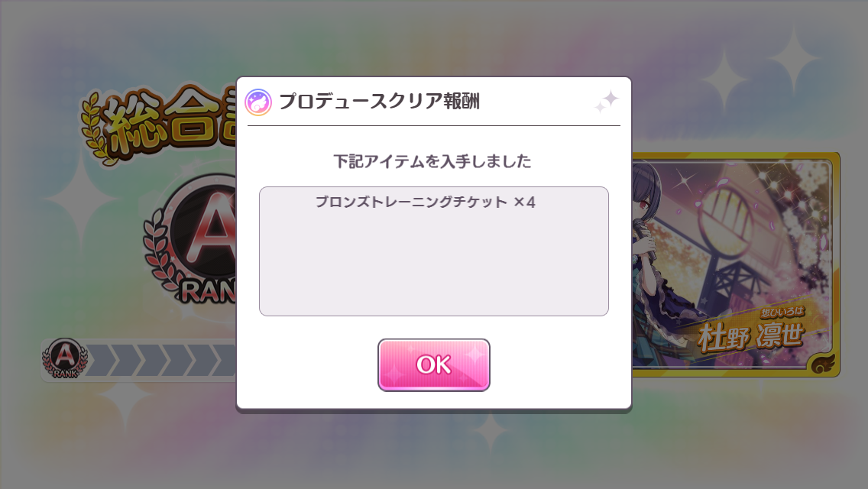Click the pink OK button

point(433,365)
